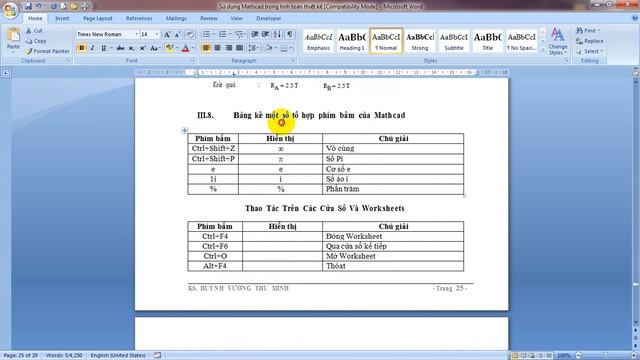The image size is (640, 360).
Task: Open the Line Spacing dropdown
Action: [x=253, y=48]
